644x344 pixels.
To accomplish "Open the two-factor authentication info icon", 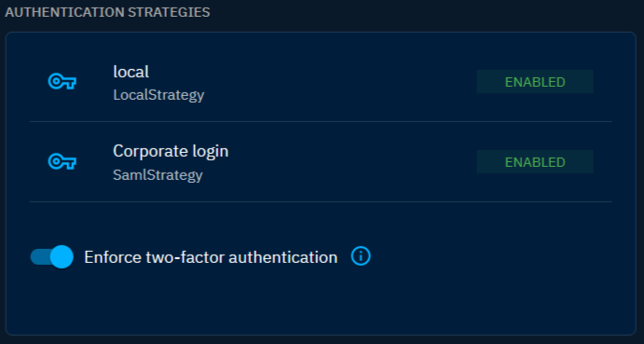I will click(361, 256).
